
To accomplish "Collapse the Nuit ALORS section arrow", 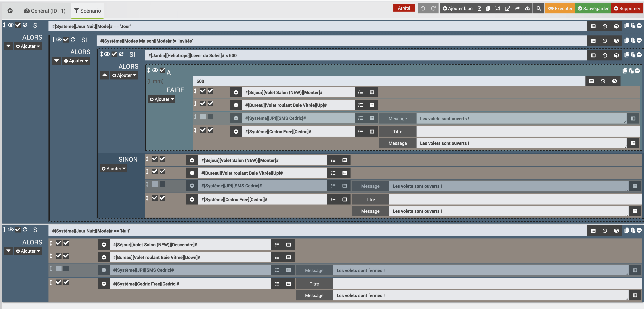I will point(9,251).
